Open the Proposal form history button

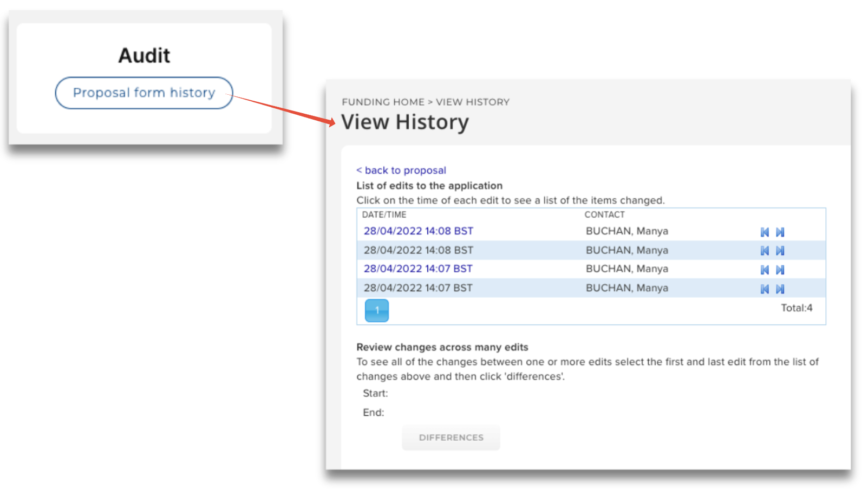(x=144, y=93)
